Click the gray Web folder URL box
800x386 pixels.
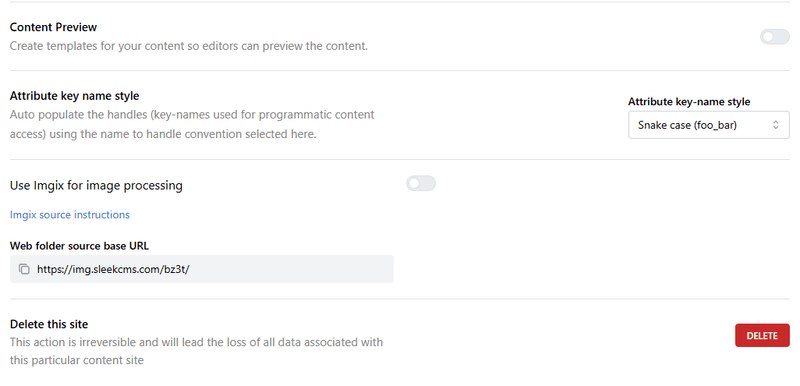(x=202, y=269)
